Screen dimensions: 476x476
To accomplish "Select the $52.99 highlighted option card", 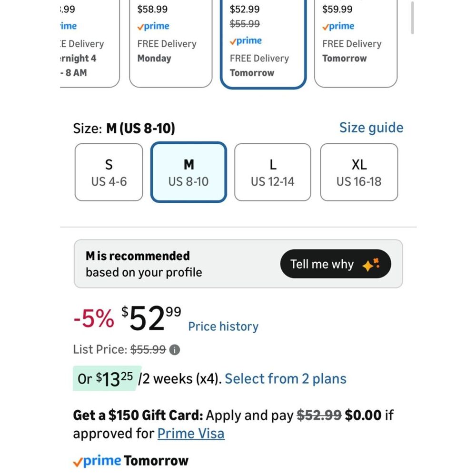I will coord(263,44).
